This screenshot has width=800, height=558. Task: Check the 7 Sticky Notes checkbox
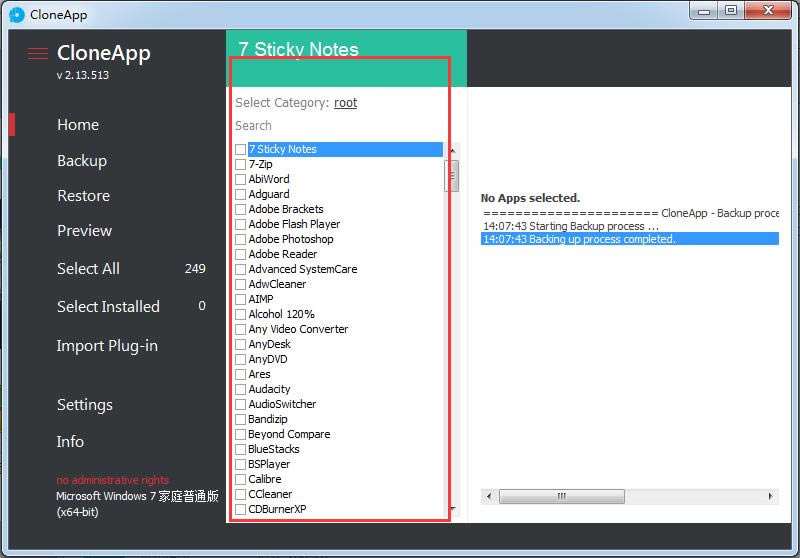(240, 149)
